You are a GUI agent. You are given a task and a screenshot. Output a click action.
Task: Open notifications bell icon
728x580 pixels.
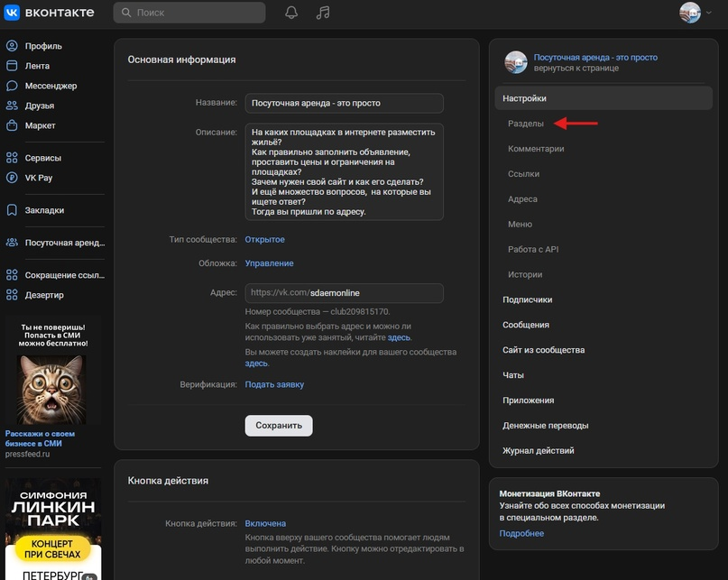pos(291,13)
